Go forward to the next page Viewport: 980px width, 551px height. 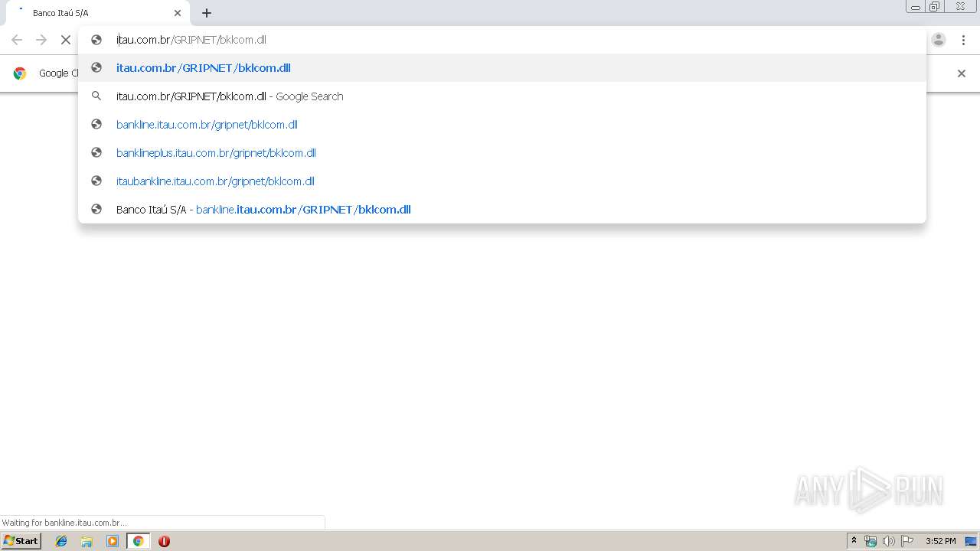tap(41, 40)
